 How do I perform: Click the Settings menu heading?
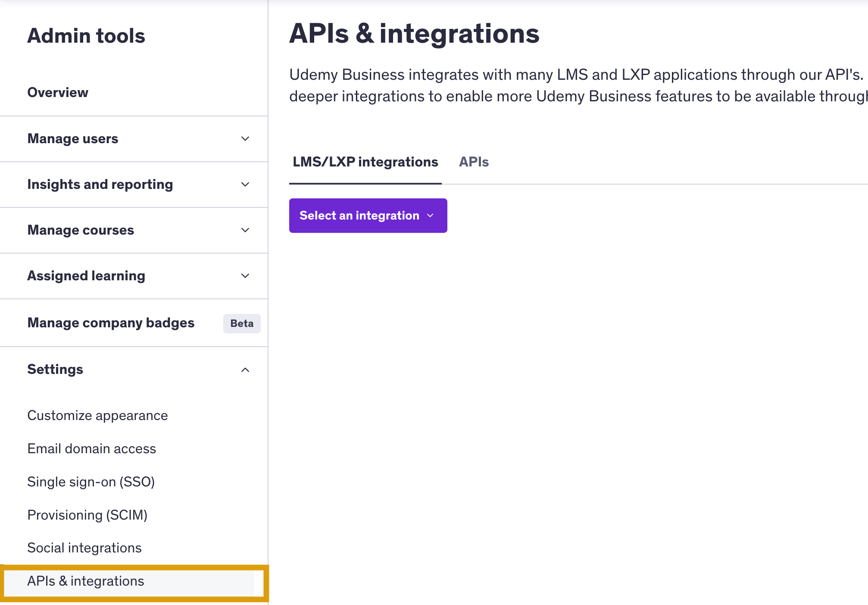coord(55,370)
